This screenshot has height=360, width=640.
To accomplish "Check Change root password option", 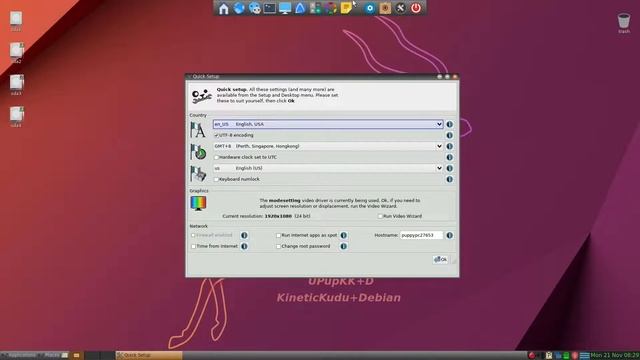I will [x=278, y=246].
